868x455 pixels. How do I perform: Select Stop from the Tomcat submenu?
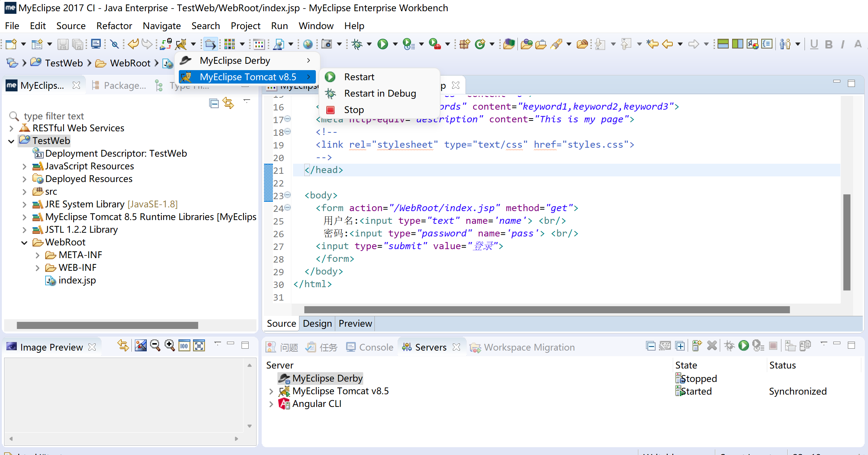[x=354, y=110]
